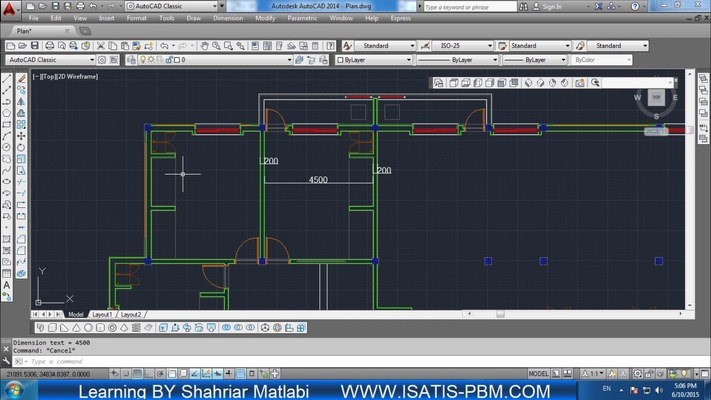This screenshot has width=711, height=400.
Task: Open the Parametric menu
Action: (x=302, y=18)
